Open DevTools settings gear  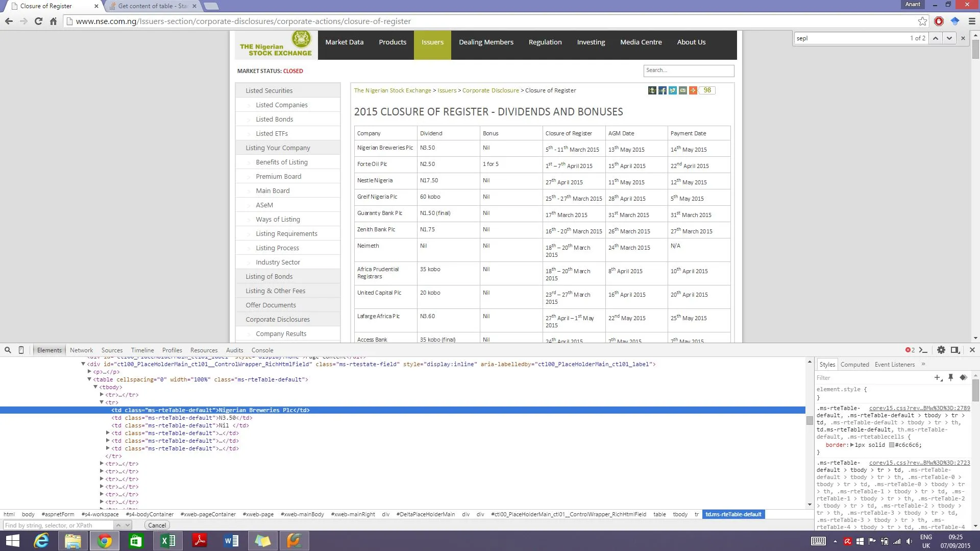pos(941,350)
